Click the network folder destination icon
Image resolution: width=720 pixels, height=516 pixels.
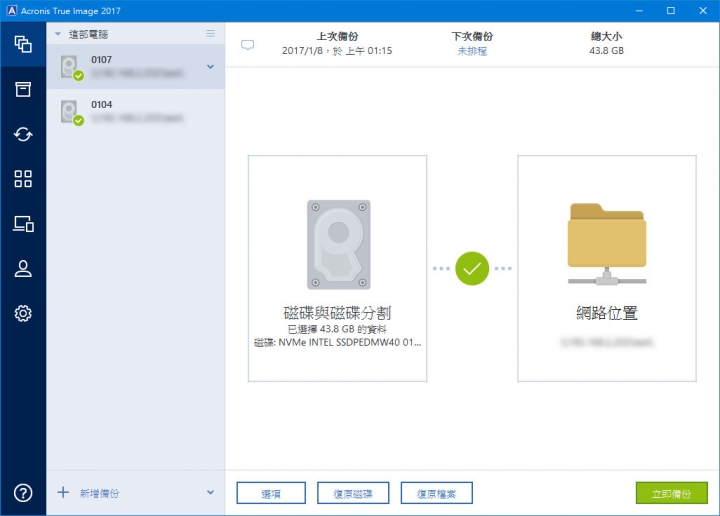pyautogui.click(x=607, y=244)
